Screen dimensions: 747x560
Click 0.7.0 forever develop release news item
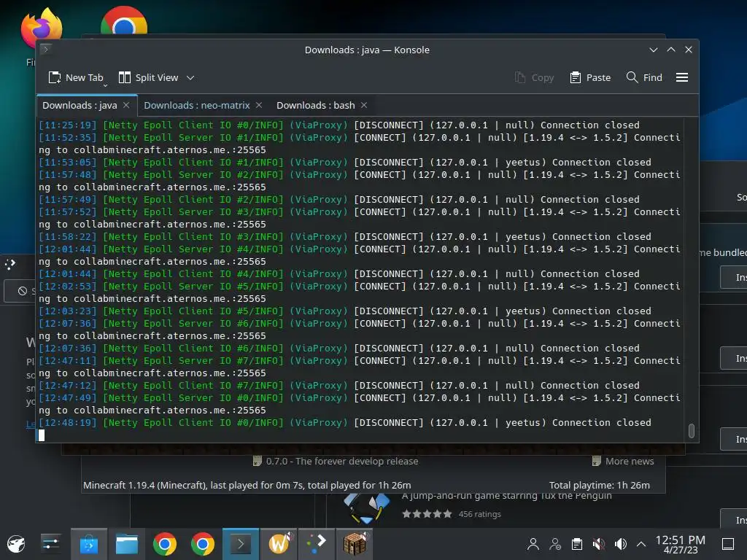point(336,461)
